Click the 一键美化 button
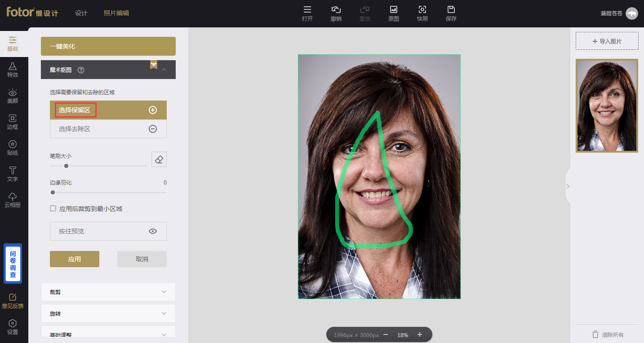 coord(108,46)
